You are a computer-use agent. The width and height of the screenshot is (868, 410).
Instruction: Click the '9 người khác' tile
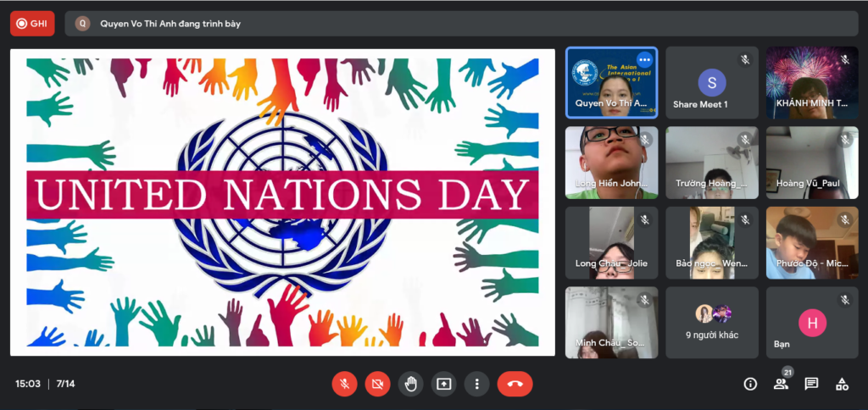click(711, 322)
